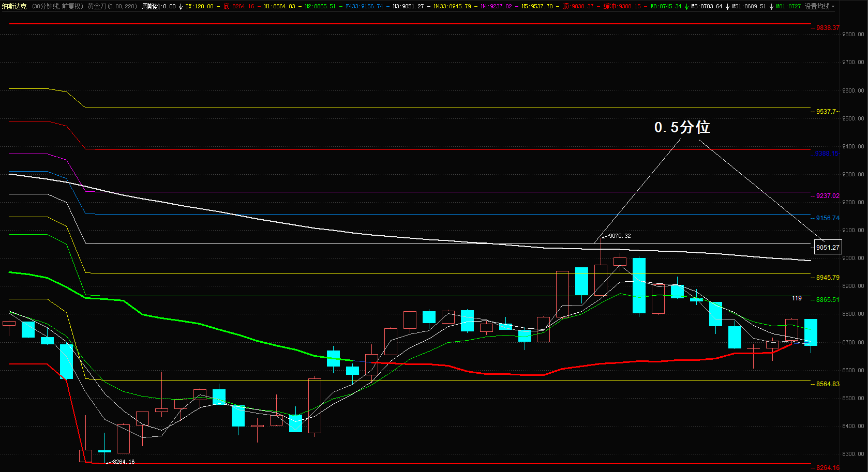Click the 9388.15 blue buffer label
Viewport: 868px width, 472px height.
(827, 154)
